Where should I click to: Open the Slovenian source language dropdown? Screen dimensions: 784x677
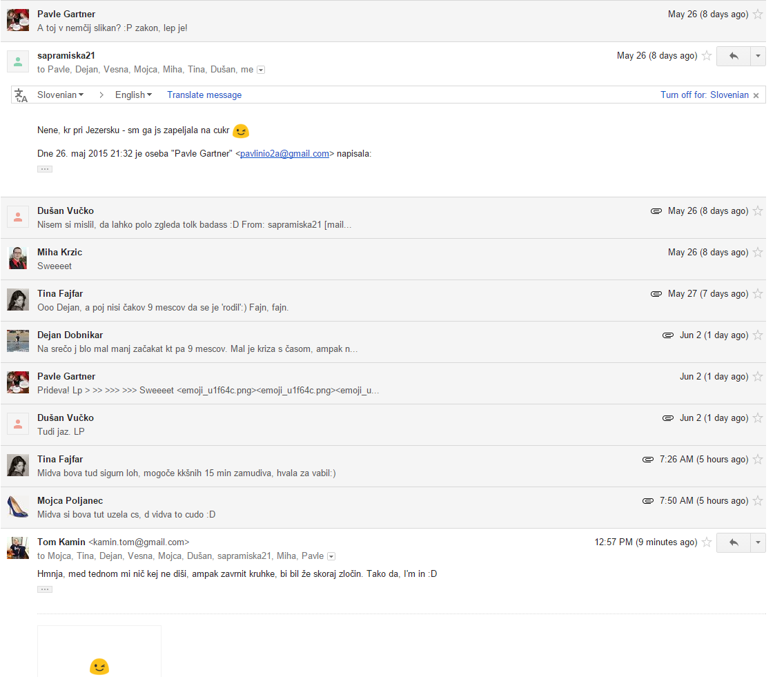point(61,95)
